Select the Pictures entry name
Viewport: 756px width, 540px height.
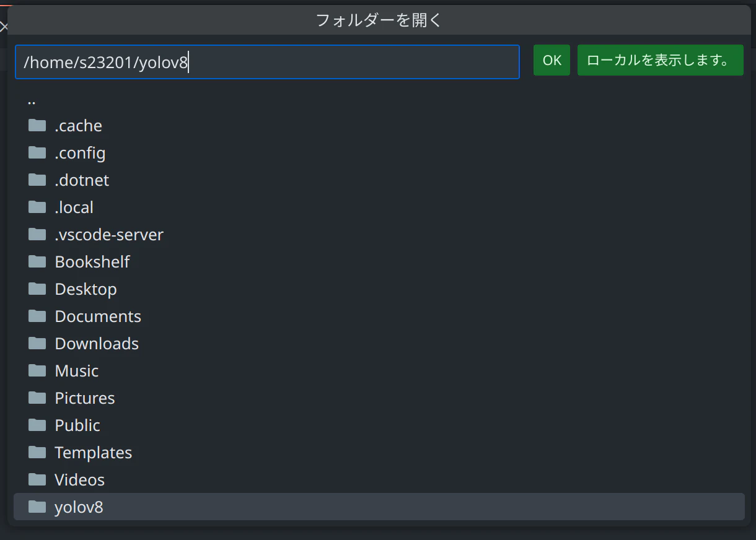click(x=85, y=398)
